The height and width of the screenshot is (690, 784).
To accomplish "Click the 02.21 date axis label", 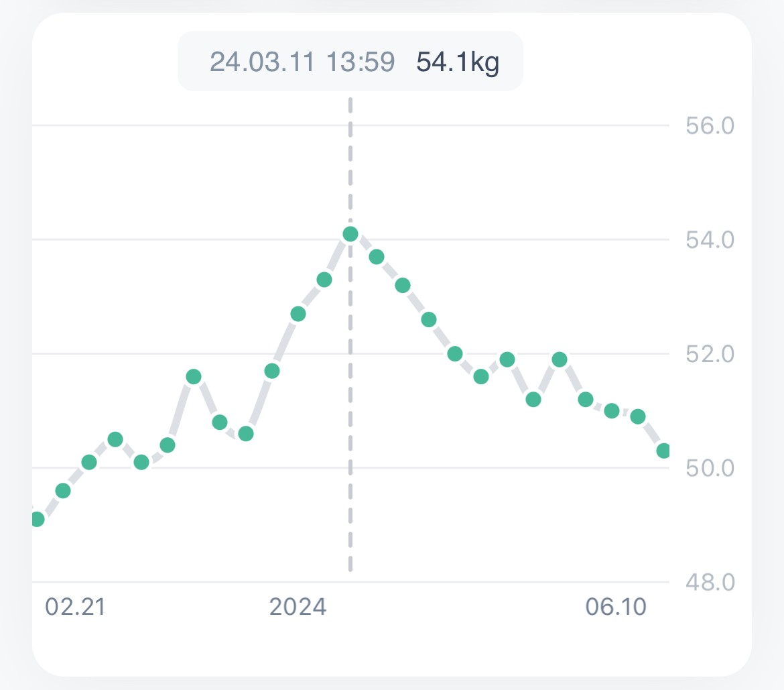I will click(74, 608).
